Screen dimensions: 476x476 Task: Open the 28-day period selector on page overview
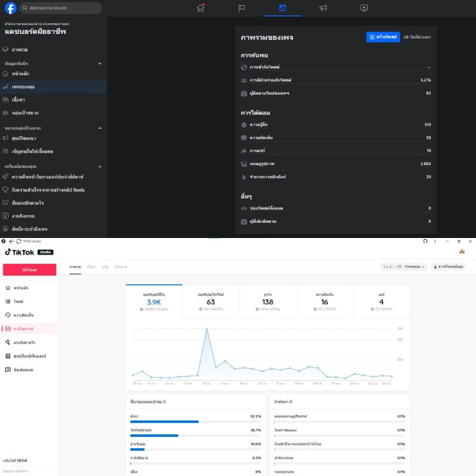coord(416,37)
